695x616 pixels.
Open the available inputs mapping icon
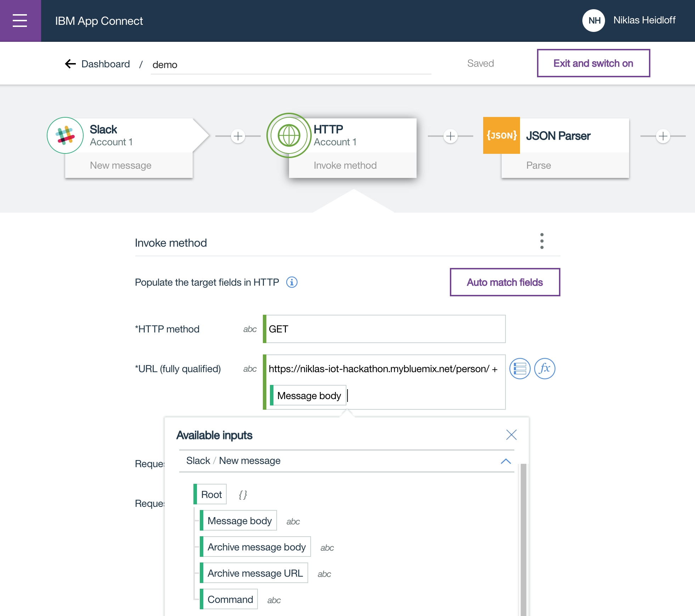(x=520, y=369)
